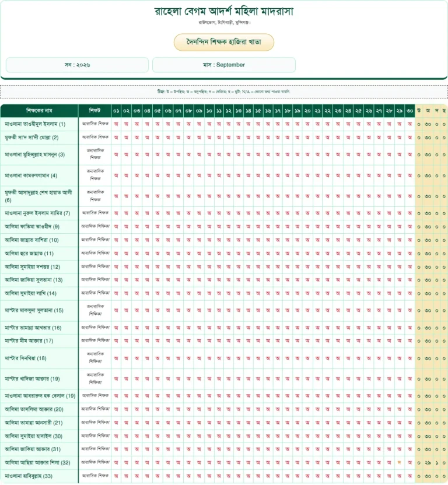Click the absent total ২৯ for আছিয়া আক্তার শিলা

(x=428, y=463)
